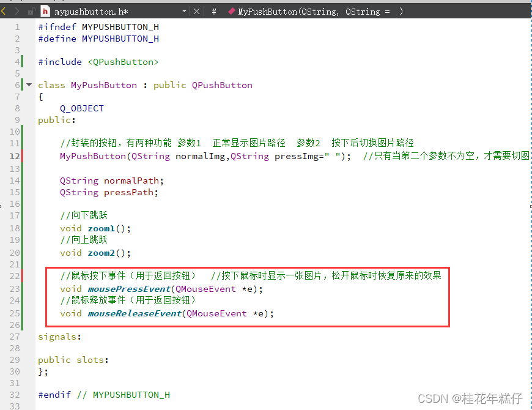This screenshot has height=410, width=532.
Task: Click the //鼠标释放事件 comment on line 24
Action: pyautogui.click(x=128, y=300)
